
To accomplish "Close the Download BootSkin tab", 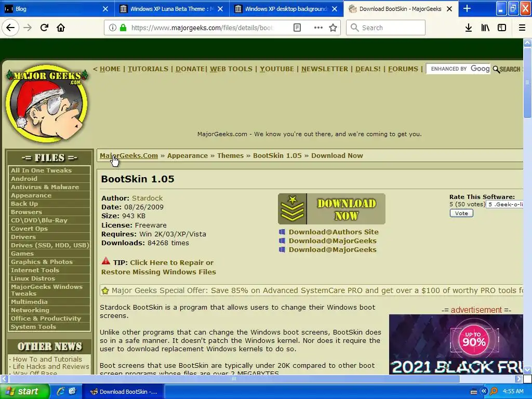I will (x=449, y=9).
